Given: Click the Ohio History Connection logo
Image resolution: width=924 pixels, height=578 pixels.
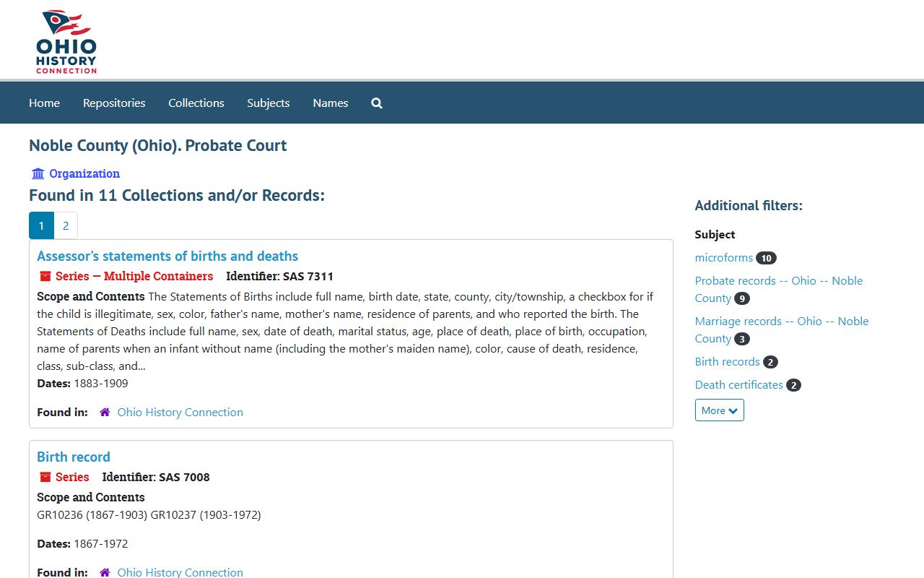Looking at the screenshot, I should (x=66, y=42).
